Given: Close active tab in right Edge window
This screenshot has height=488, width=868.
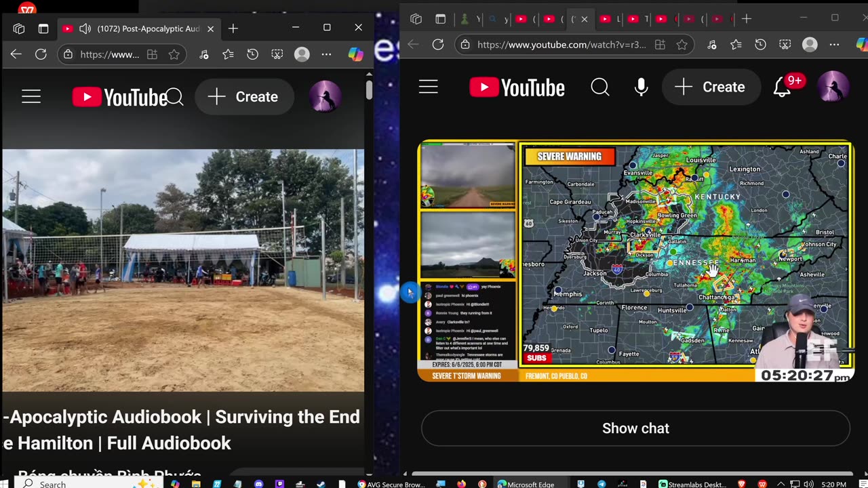Looking at the screenshot, I should click(584, 19).
